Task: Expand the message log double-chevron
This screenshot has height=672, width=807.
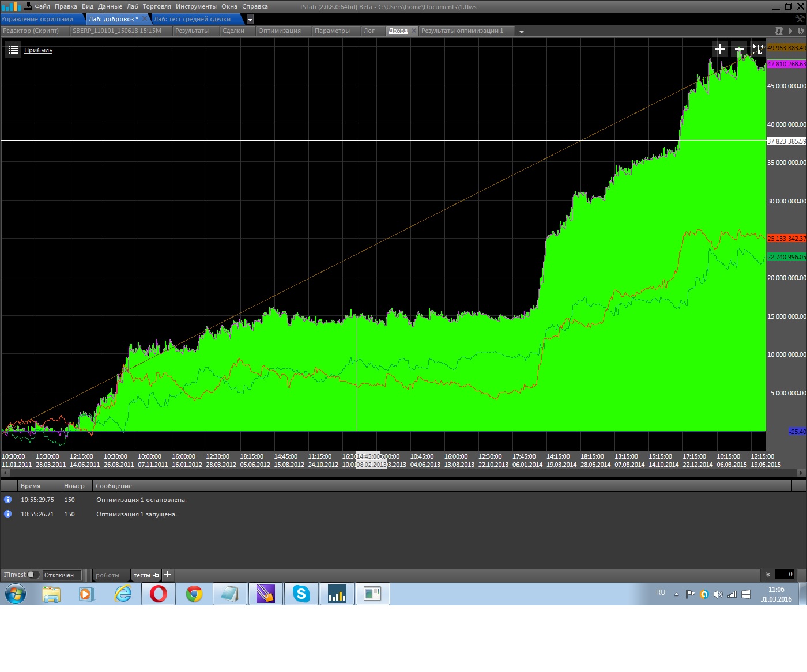Action: [768, 575]
